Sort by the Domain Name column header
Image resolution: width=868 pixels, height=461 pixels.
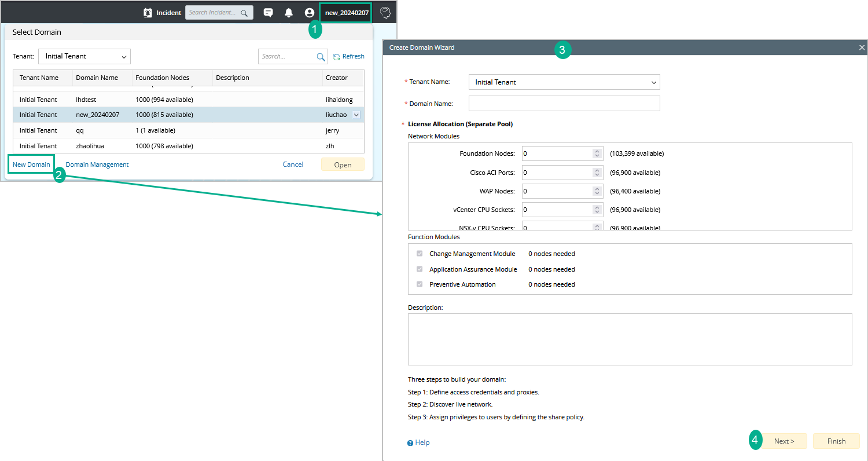[97, 78]
